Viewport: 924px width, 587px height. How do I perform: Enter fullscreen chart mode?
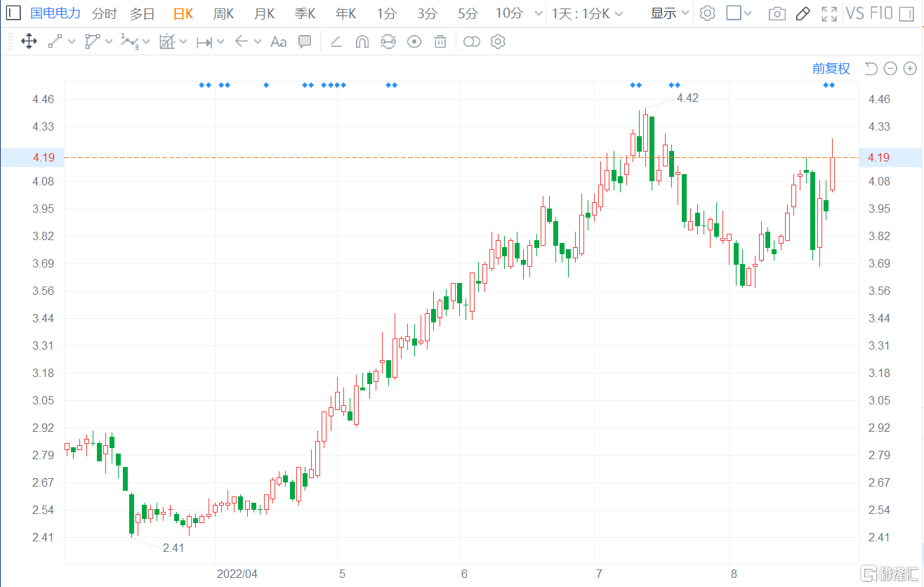click(829, 13)
